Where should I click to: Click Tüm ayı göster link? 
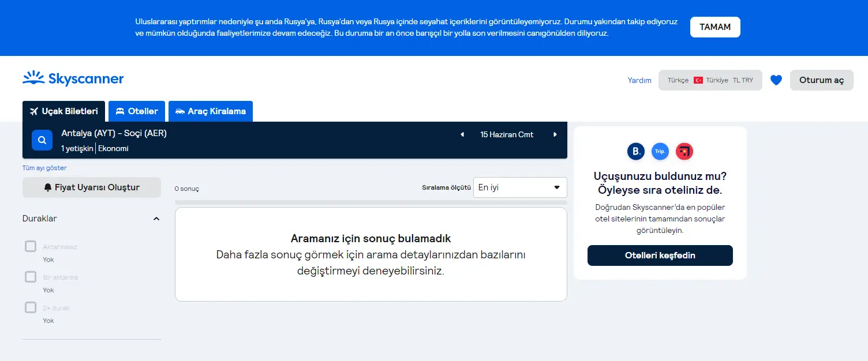(44, 168)
